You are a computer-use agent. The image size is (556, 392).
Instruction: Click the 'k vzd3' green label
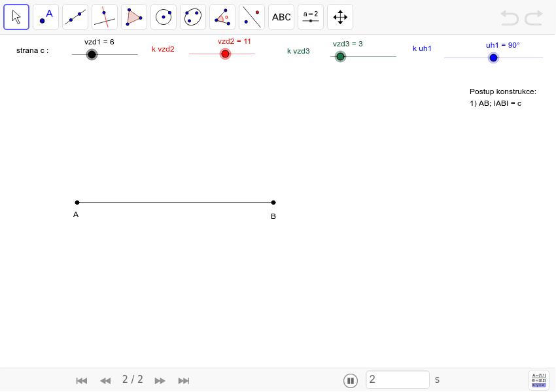coord(298,51)
